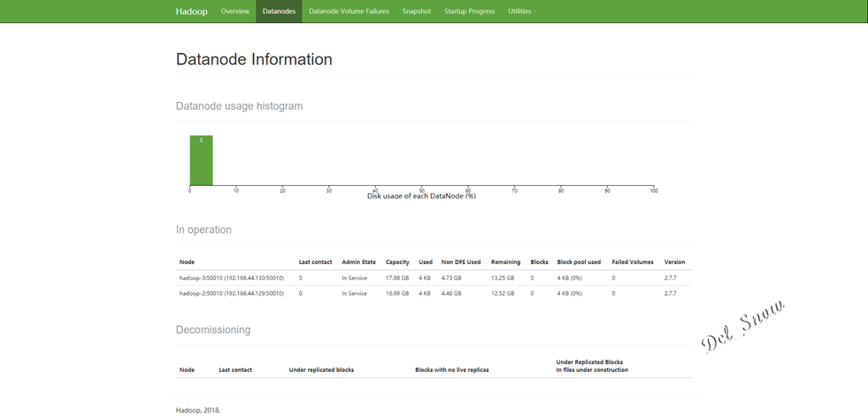Click the 4.73 GB non DFS used value

(451, 277)
